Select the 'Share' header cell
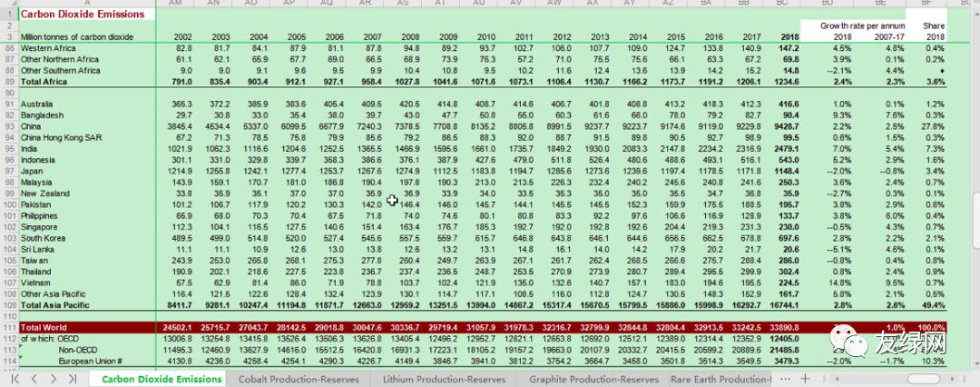Screen dimensions: 980x387 click(x=934, y=25)
